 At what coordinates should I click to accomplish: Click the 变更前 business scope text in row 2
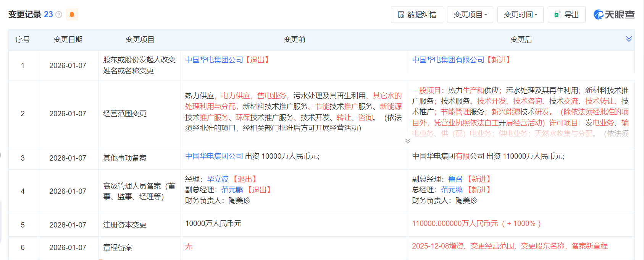coord(294,112)
